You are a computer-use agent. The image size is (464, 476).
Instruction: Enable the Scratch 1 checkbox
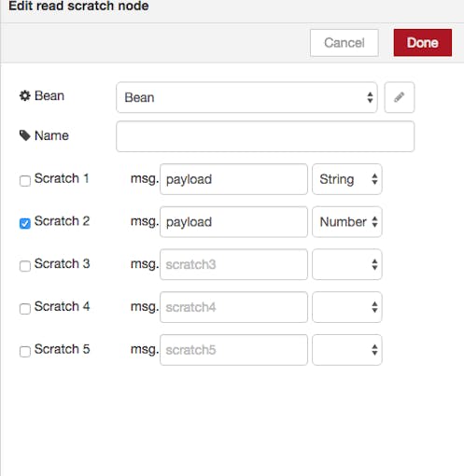tap(25, 180)
